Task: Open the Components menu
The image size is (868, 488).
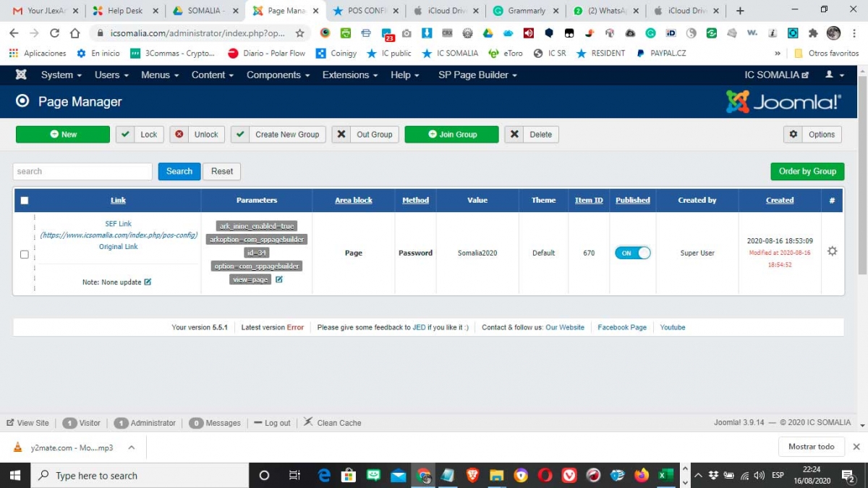Action: click(278, 75)
